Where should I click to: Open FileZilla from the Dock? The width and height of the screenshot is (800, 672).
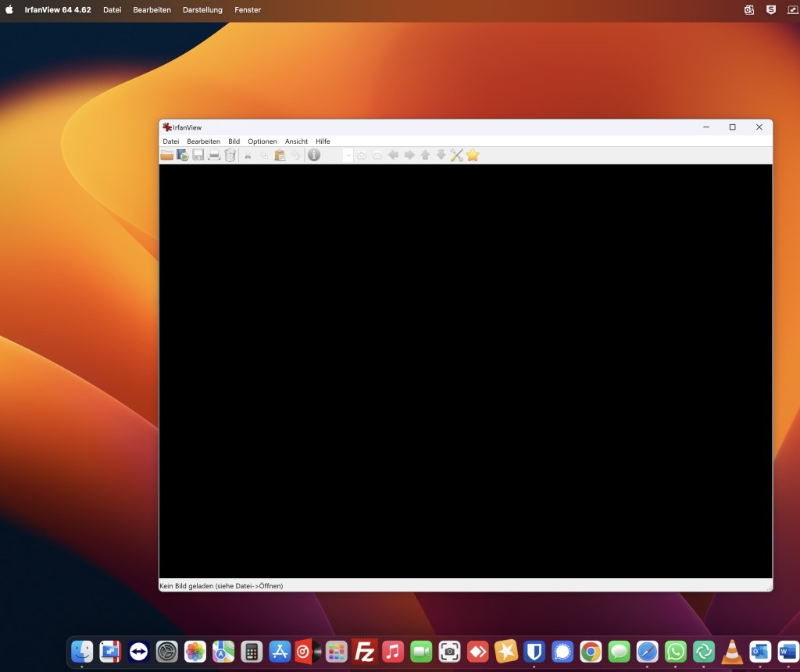pos(364,651)
